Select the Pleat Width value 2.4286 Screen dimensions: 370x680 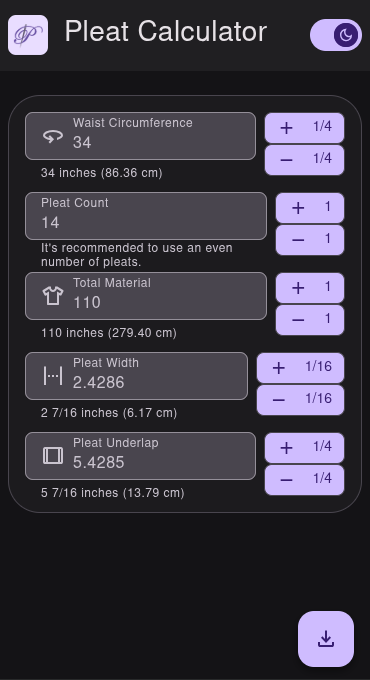[x=98, y=382]
